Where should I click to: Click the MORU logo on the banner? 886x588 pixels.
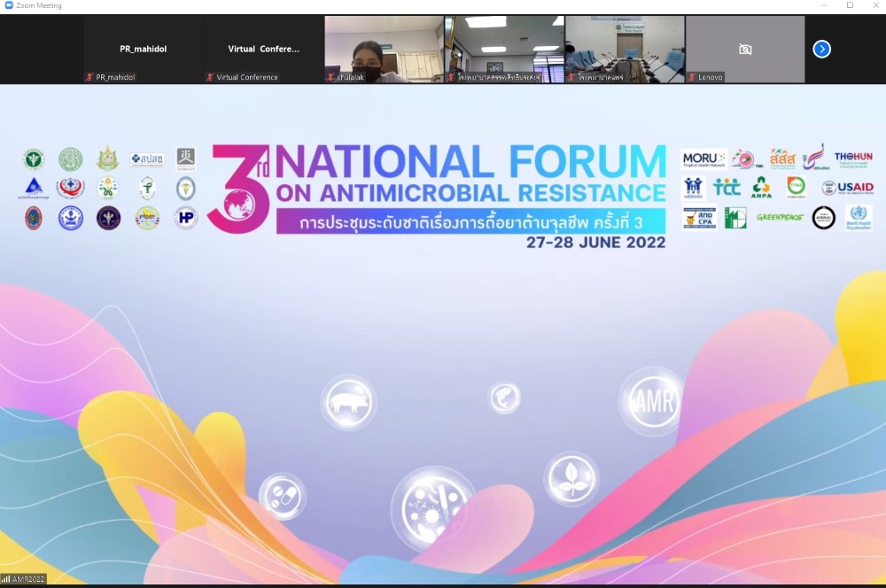pos(703,159)
